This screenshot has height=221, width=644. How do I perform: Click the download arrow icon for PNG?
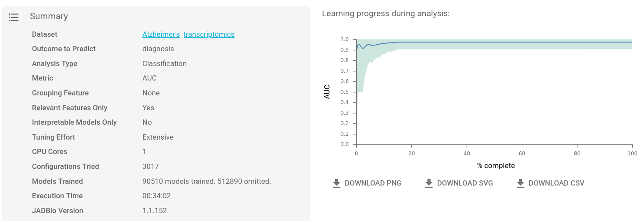336,183
